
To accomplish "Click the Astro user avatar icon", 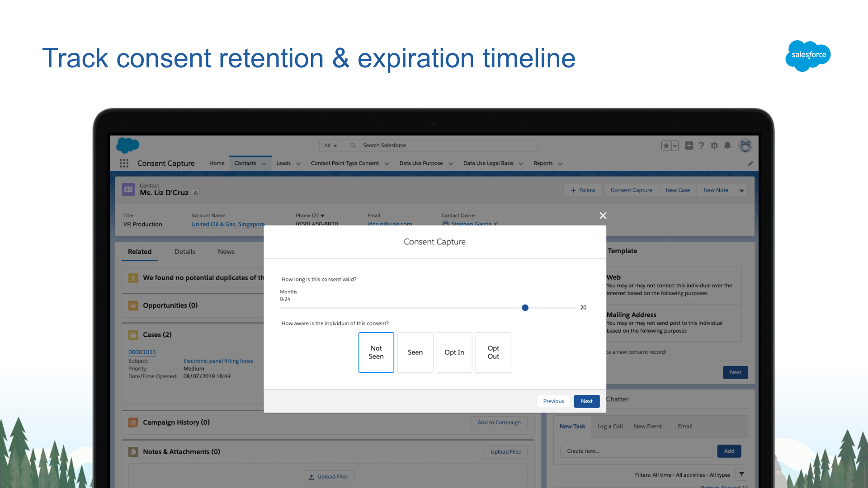I will point(745,145).
